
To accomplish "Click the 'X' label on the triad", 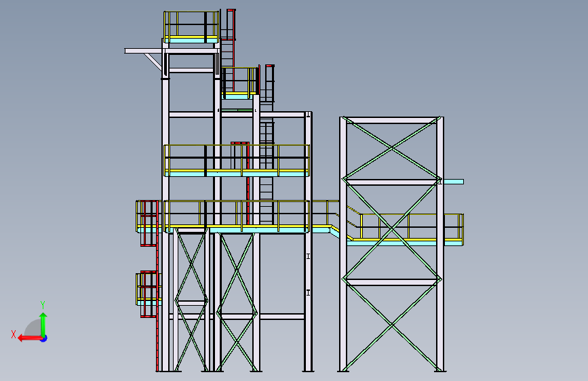I will tap(14, 334).
